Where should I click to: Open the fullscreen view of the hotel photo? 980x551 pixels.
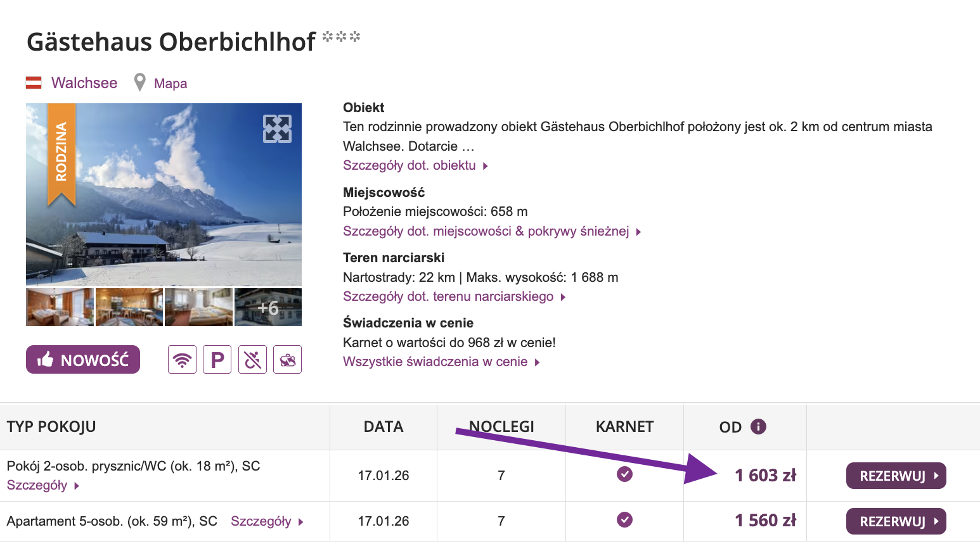click(x=277, y=129)
